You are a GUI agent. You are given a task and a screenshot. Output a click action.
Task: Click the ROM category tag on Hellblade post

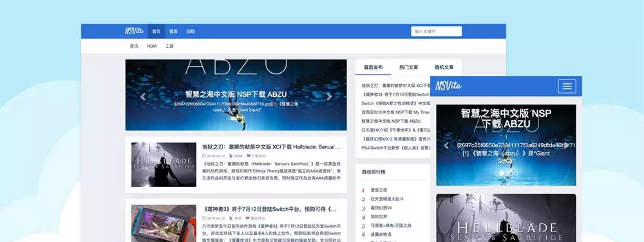tap(236, 156)
